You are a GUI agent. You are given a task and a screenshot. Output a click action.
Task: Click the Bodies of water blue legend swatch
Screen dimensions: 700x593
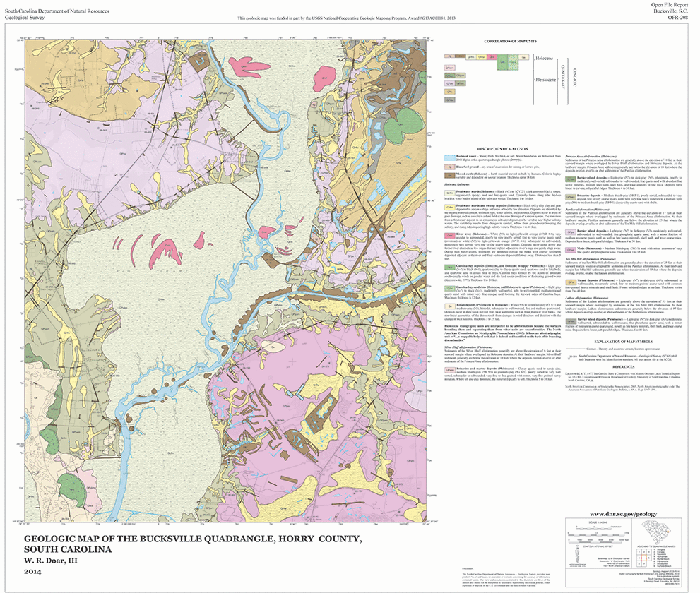point(448,157)
